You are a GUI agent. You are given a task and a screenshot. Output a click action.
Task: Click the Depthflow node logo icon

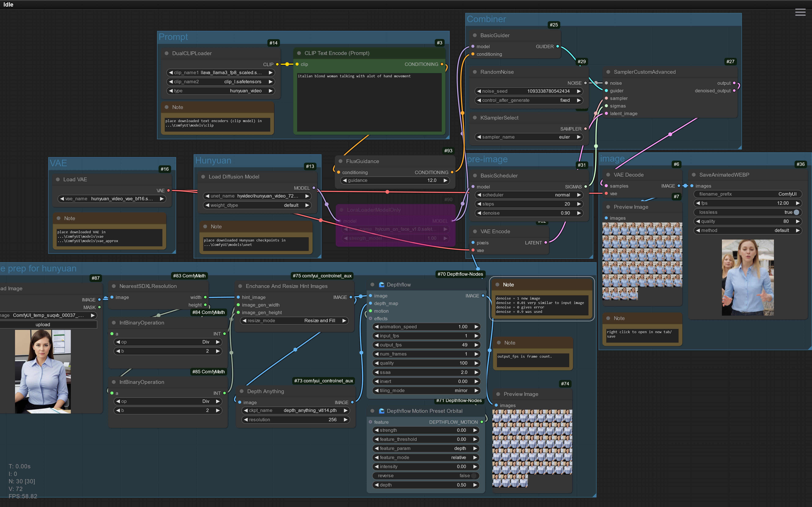coord(381,285)
